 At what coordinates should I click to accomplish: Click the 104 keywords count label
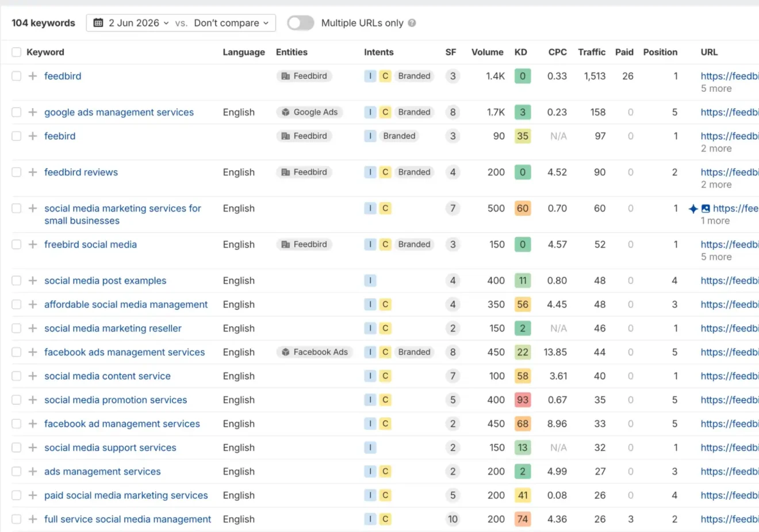[43, 23]
